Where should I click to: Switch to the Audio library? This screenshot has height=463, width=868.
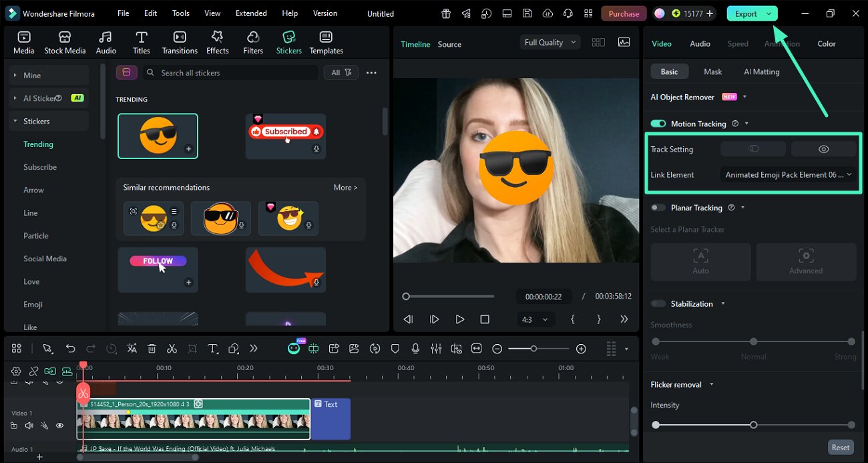coord(105,43)
